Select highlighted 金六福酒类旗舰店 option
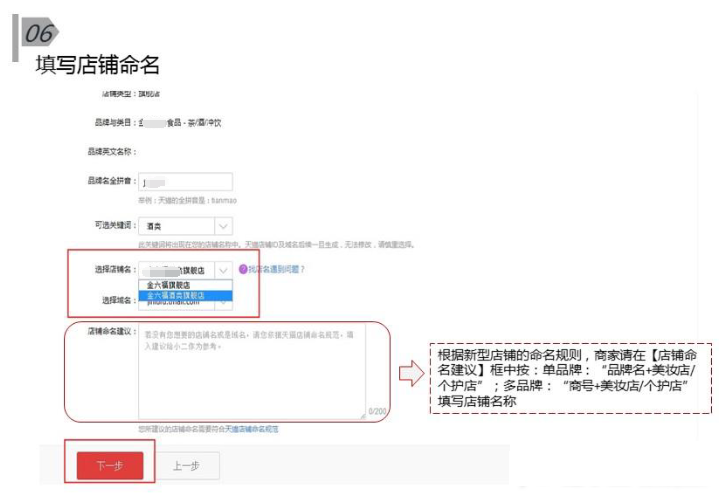The width and height of the screenshot is (719, 497). click(185, 295)
